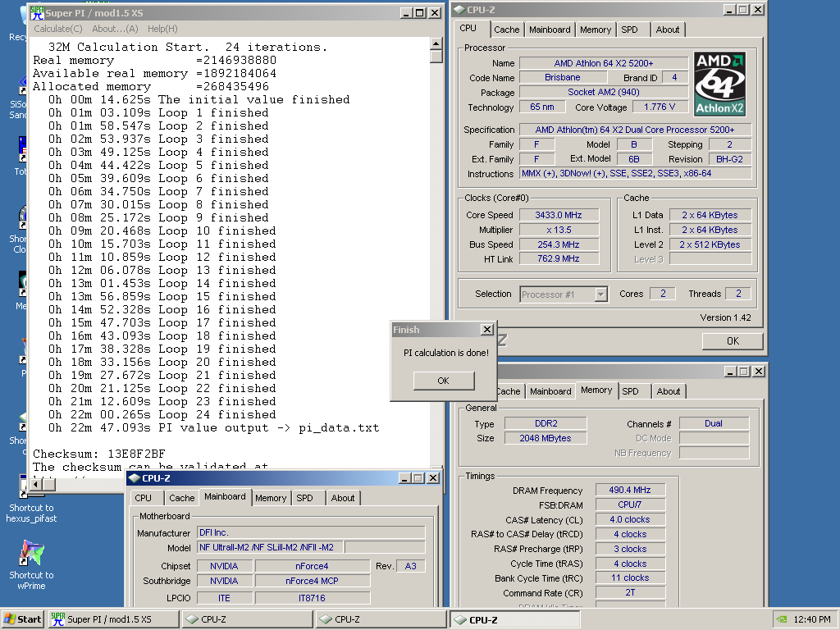
Task: Click the Super PI horizontal scrollbar left arrow
Action: click(36, 484)
